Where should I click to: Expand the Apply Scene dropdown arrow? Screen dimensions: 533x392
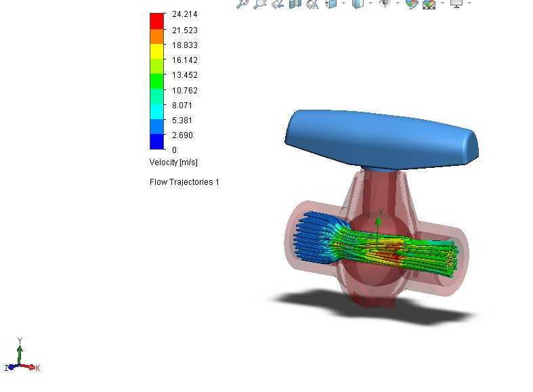(442, 3)
